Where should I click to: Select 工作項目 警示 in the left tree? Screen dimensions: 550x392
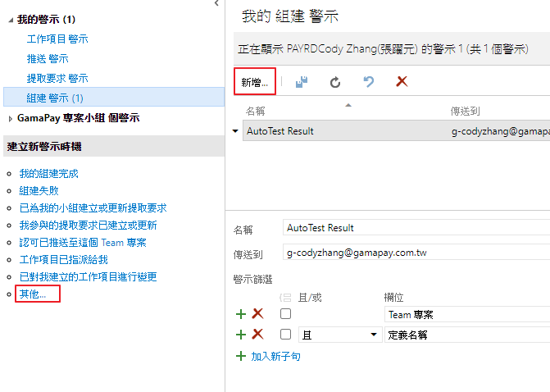click(x=57, y=39)
